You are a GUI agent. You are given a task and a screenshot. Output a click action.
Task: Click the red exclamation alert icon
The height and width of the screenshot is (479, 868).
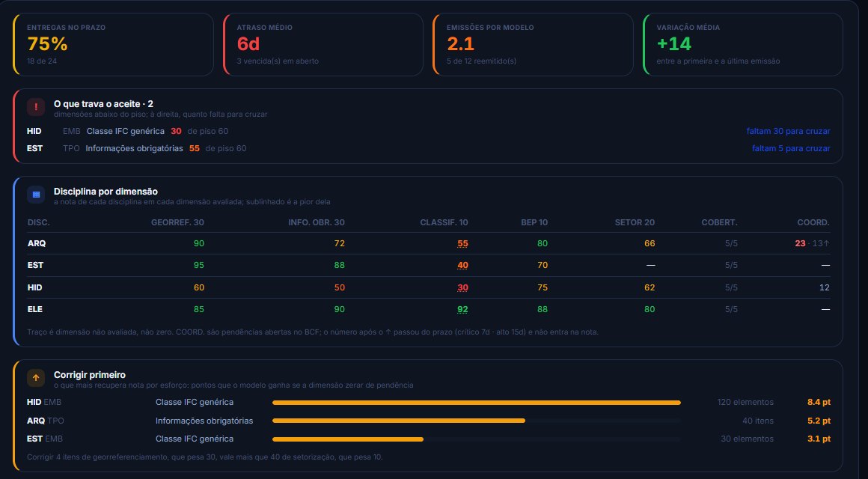pos(36,107)
